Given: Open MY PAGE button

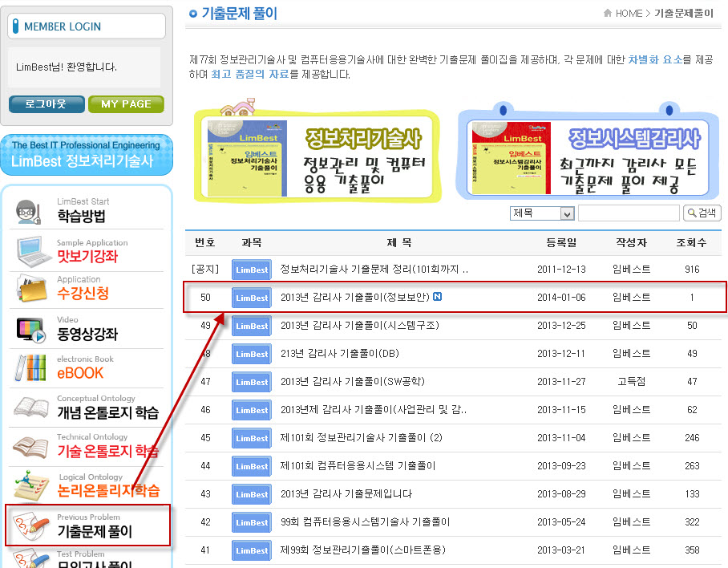Looking at the screenshot, I should point(126,104).
